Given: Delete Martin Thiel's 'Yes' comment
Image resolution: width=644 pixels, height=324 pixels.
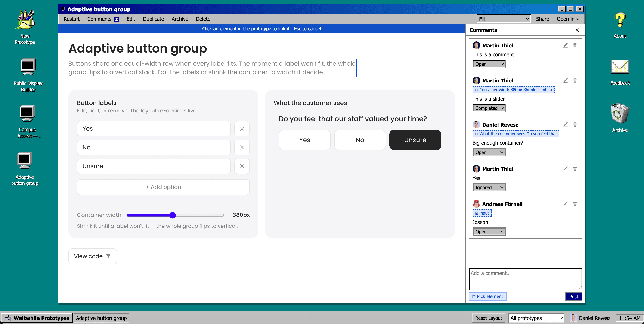Looking at the screenshot, I should pos(575,169).
